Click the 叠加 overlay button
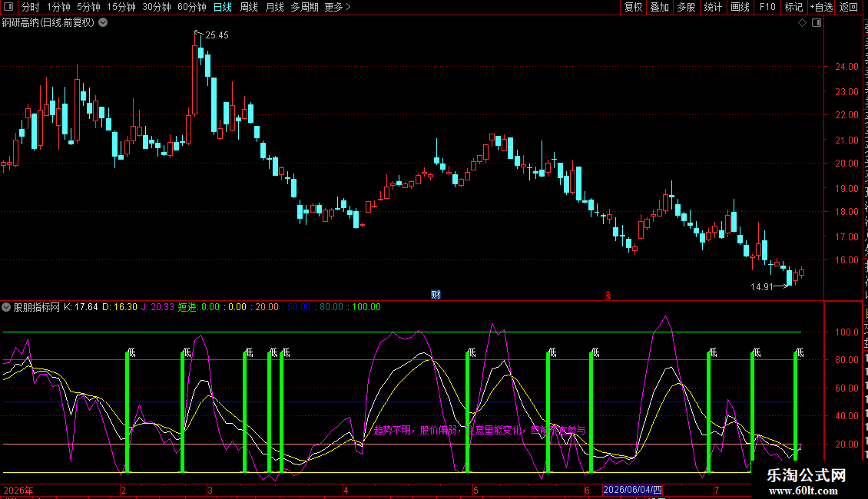The image size is (868, 499). 659,7
